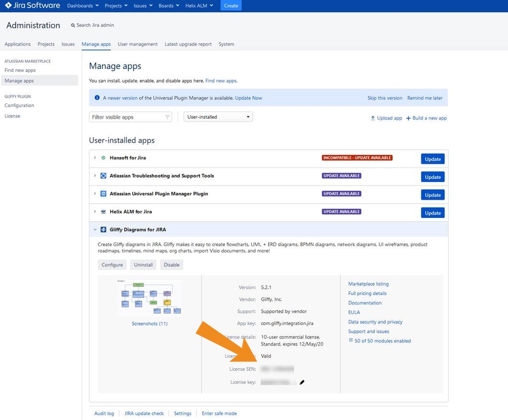The image size is (508, 420).
Task: Focus the Filter visible apps field
Action: pyautogui.click(x=130, y=117)
